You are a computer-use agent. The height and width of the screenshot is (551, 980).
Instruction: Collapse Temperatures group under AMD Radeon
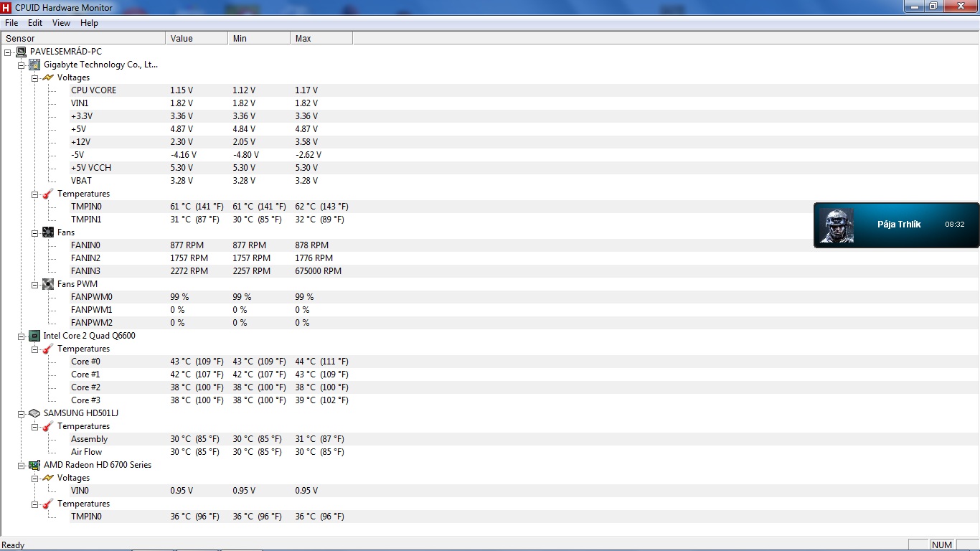tap(35, 504)
